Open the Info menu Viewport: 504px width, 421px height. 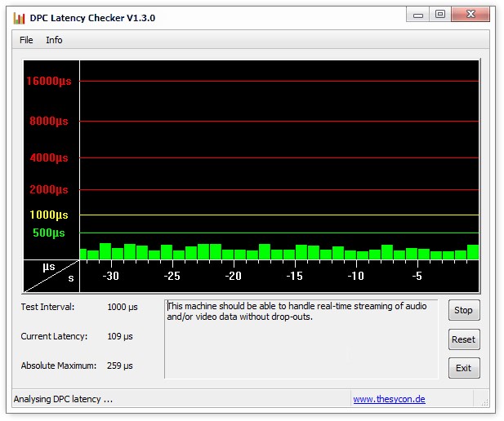[54, 40]
